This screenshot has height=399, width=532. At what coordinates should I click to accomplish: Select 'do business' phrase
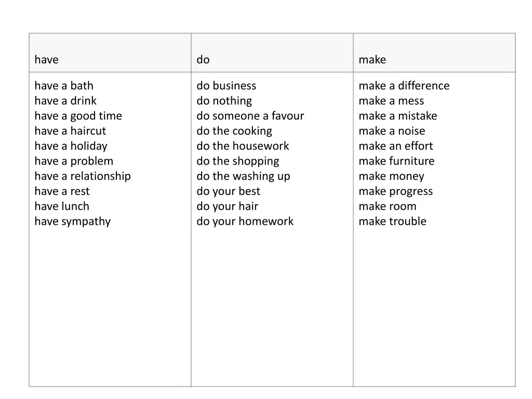pyautogui.click(x=227, y=86)
